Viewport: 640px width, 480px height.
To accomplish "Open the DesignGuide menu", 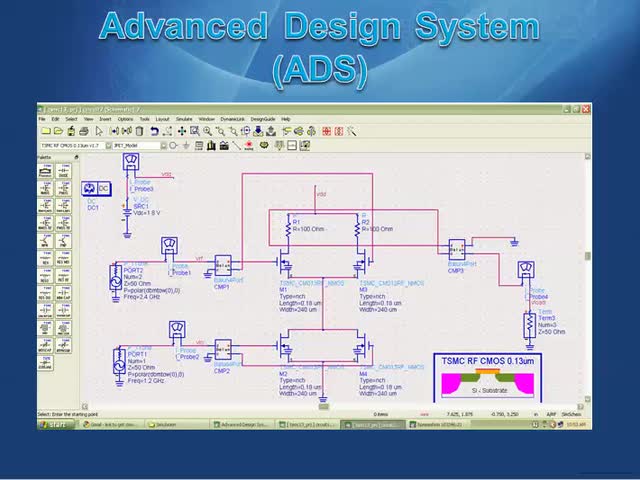I will pyautogui.click(x=263, y=119).
